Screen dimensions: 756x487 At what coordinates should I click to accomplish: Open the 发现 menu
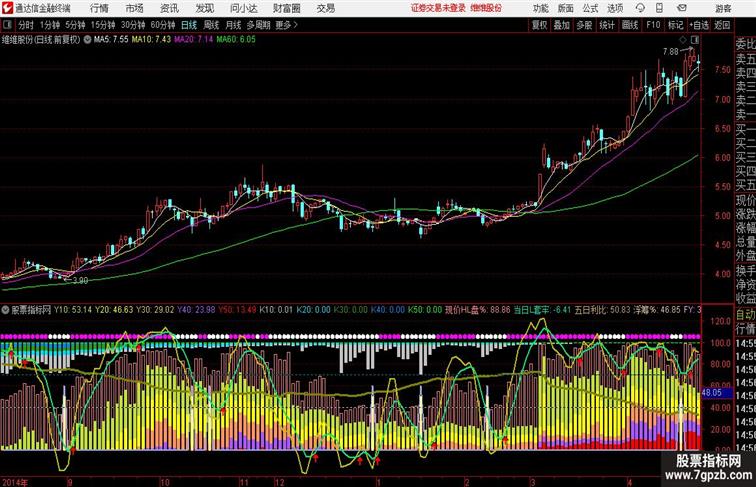pyautogui.click(x=204, y=8)
